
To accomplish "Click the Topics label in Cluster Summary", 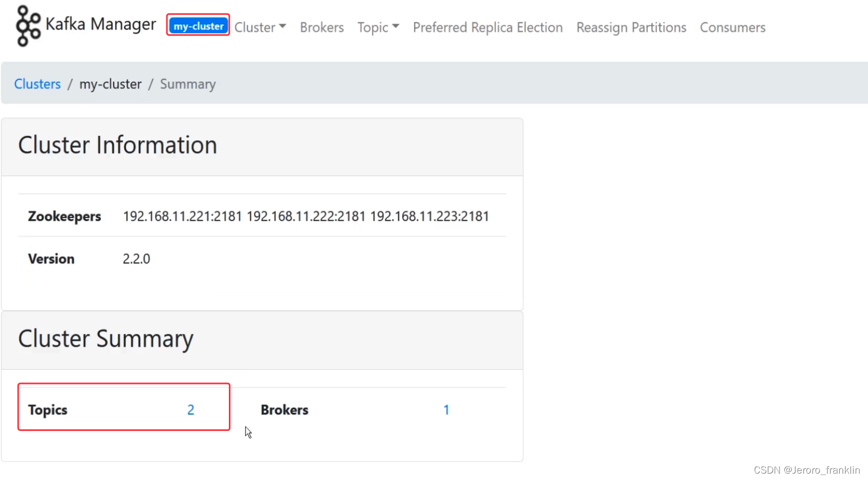I will tap(48, 410).
